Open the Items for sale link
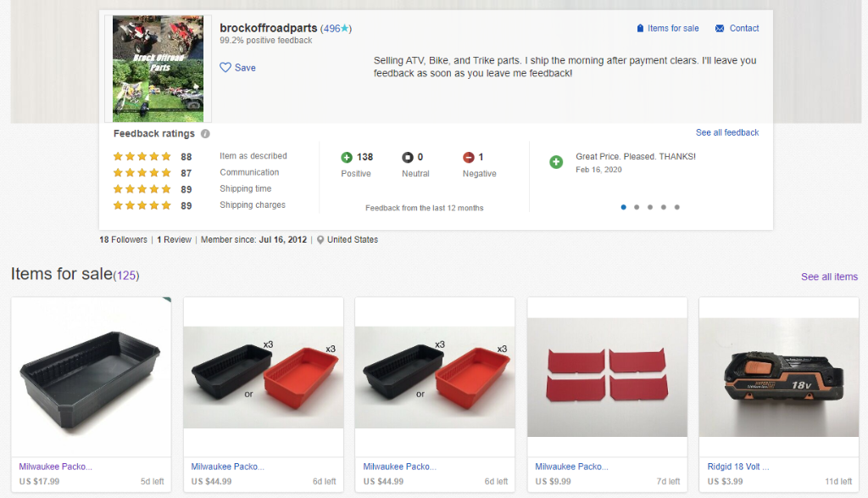868x498 pixels. [673, 28]
